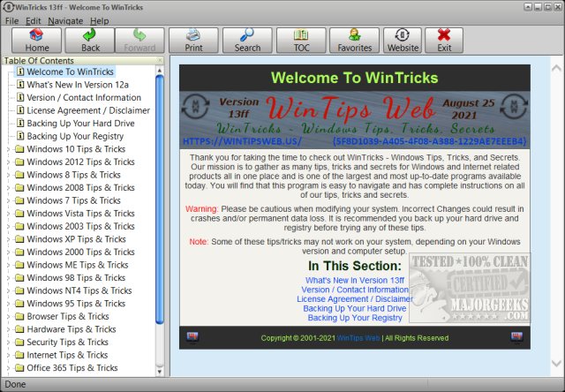Select Windows ME Tips & Tricks tree entry
565x392 pixels.
click(78, 265)
